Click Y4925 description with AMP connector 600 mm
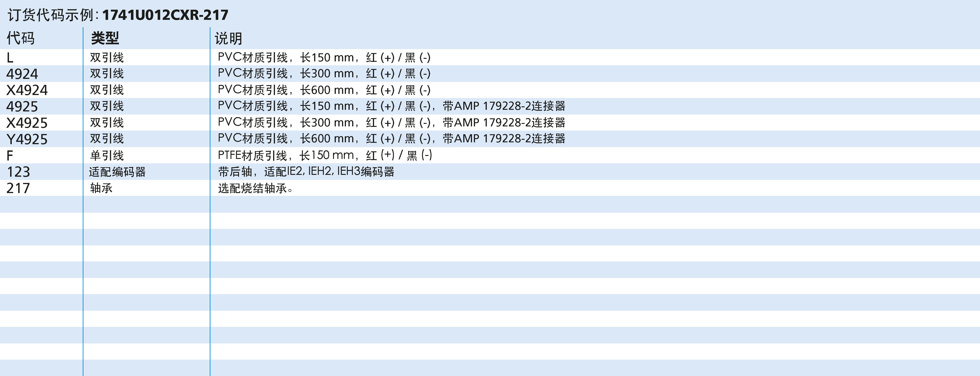This screenshot has height=376, width=980. click(x=391, y=139)
